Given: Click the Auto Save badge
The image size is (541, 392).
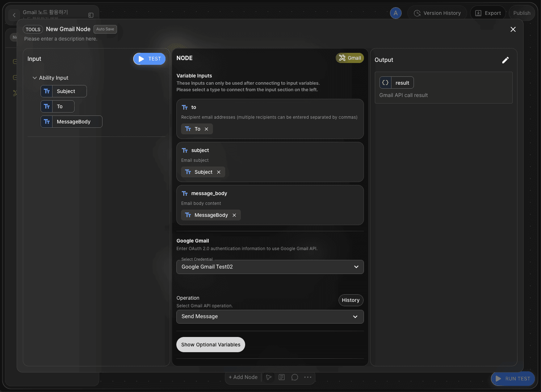Looking at the screenshot, I should pyautogui.click(x=105, y=29).
